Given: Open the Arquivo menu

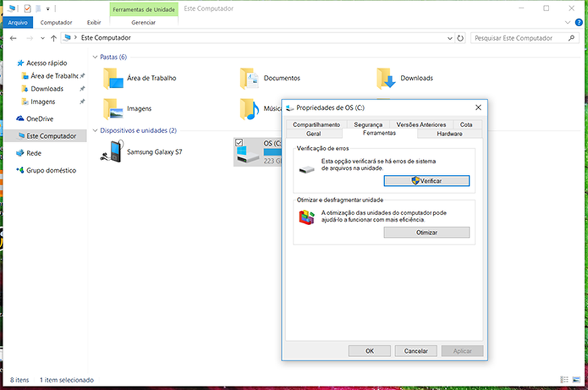Looking at the screenshot, I should pos(18,23).
